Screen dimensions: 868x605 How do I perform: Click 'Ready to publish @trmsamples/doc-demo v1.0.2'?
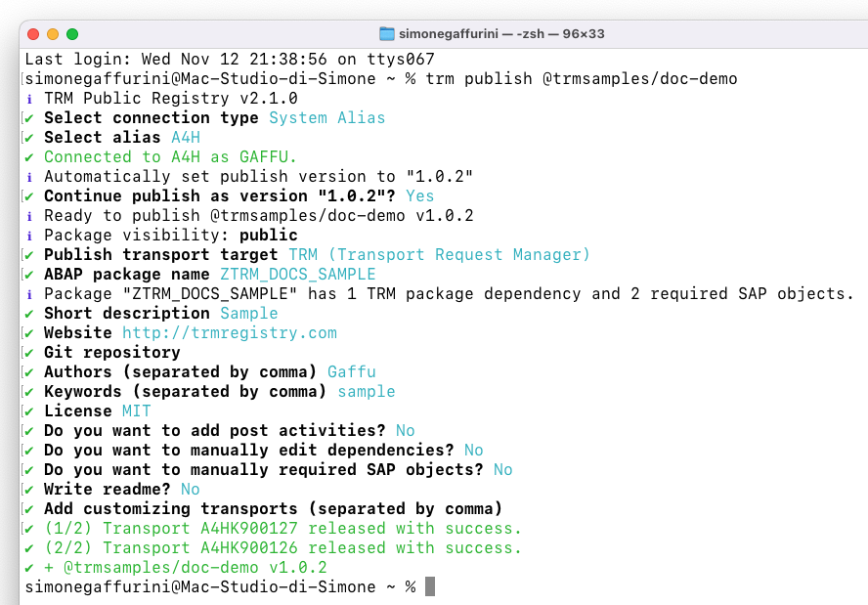coord(259,215)
